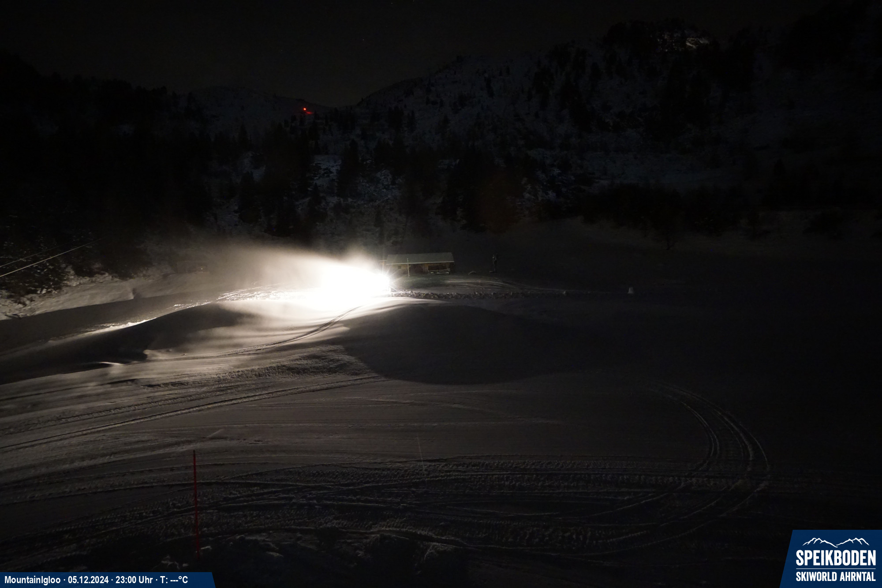Click the person standing right of hut
The width and height of the screenshot is (882, 588).
pos(495,263)
